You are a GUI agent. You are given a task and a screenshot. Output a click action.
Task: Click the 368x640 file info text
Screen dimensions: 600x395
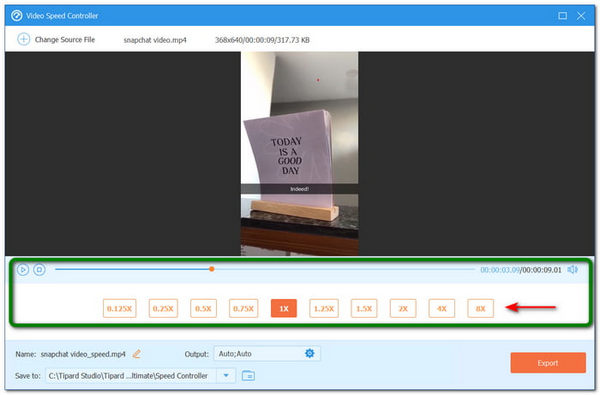(262, 40)
